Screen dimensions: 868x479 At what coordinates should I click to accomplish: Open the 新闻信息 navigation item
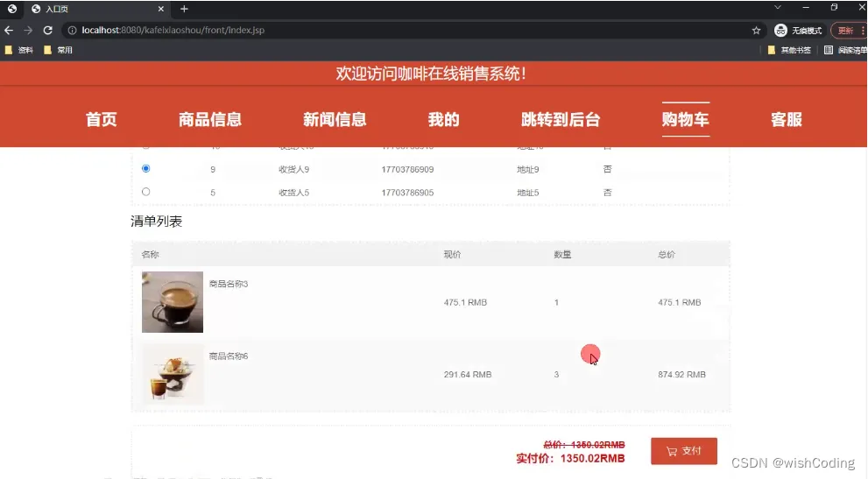[x=335, y=119]
